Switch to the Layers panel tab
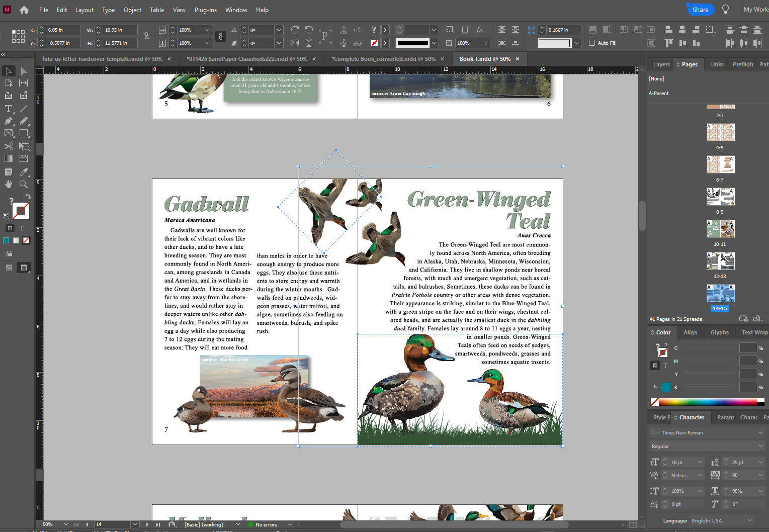This screenshot has width=769, height=532. [661, 64]
